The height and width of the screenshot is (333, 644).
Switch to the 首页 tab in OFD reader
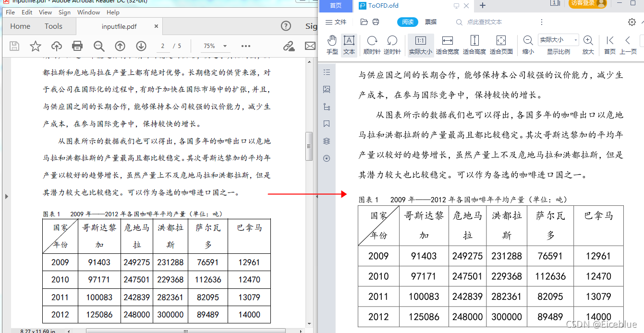pos(336,6)
